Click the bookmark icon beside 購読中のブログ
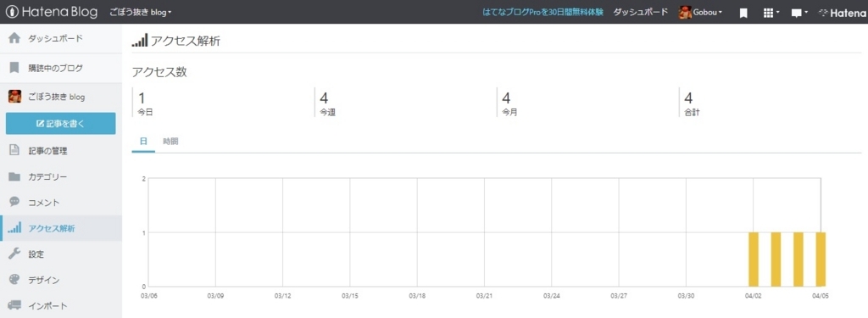The width and height of the screenshot is (868, 318). pyautogui.click(x=14, y=68)
